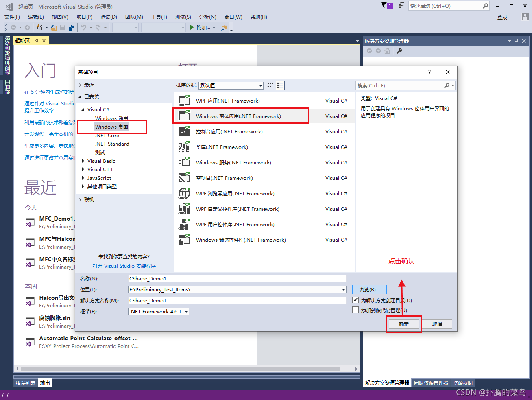
Task: Click the Redo toolbar icon
Action: coord(98,27)
